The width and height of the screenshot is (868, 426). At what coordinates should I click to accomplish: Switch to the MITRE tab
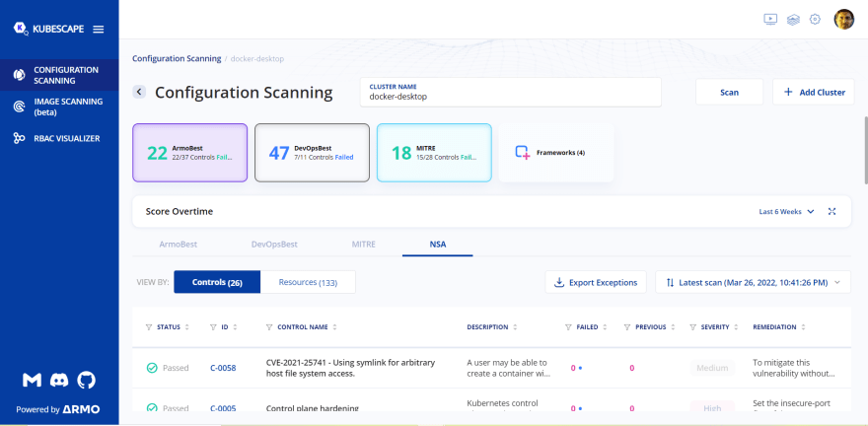tap(364, 244)
